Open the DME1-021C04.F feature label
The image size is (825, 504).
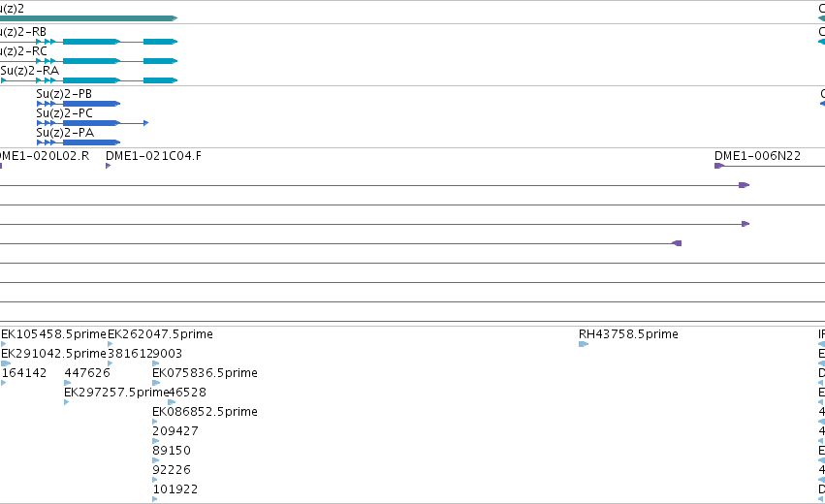click(153, 156)
